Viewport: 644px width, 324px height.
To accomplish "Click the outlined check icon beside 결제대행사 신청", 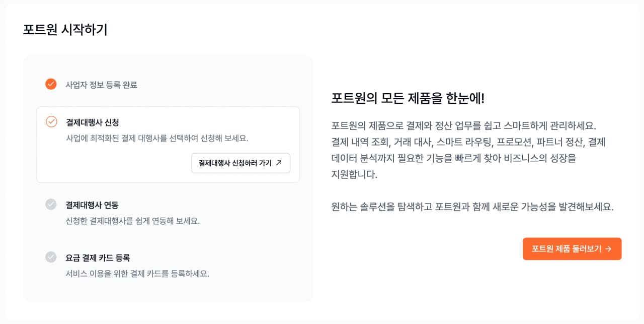I will pyautogui.click(x=51, y=121).
